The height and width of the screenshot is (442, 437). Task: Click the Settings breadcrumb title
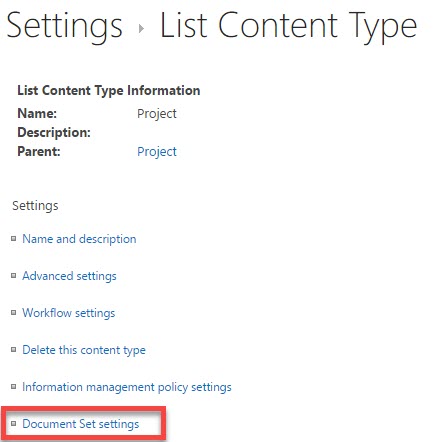pyautogui.click(x=64, y=27)
